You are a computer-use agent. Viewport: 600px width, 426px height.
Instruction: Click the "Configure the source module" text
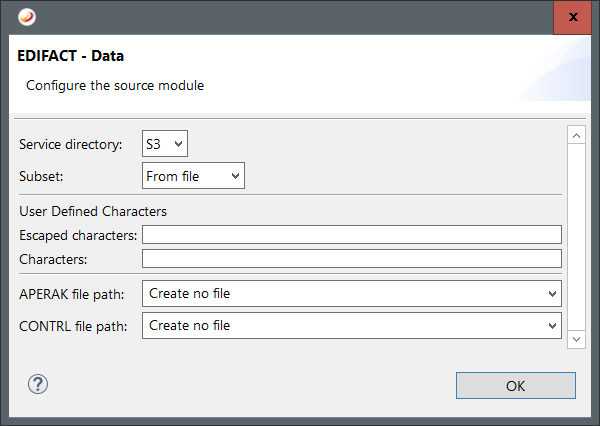tap(115, 85)
